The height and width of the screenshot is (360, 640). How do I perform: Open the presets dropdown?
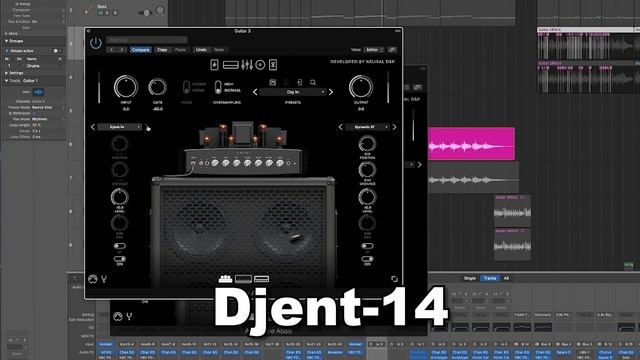[293, 92]
